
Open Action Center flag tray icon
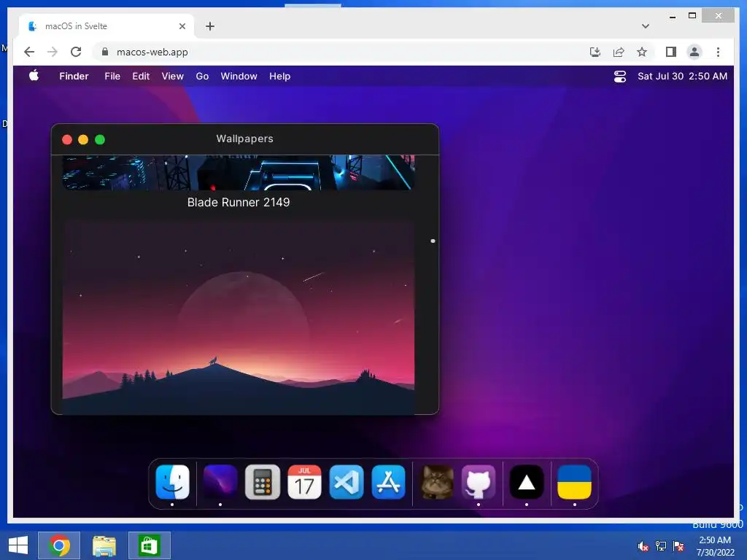[678, 546]
